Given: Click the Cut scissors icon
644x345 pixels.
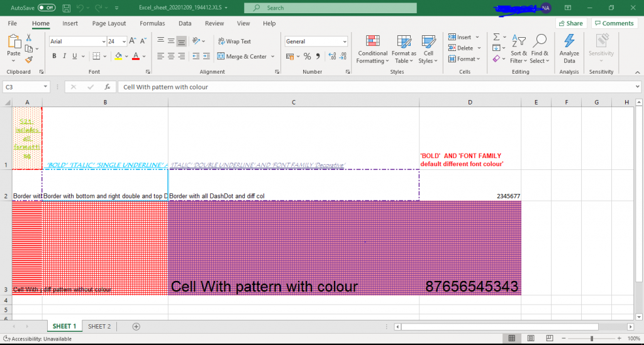Looking at the screenshot, I should [29, 37].
